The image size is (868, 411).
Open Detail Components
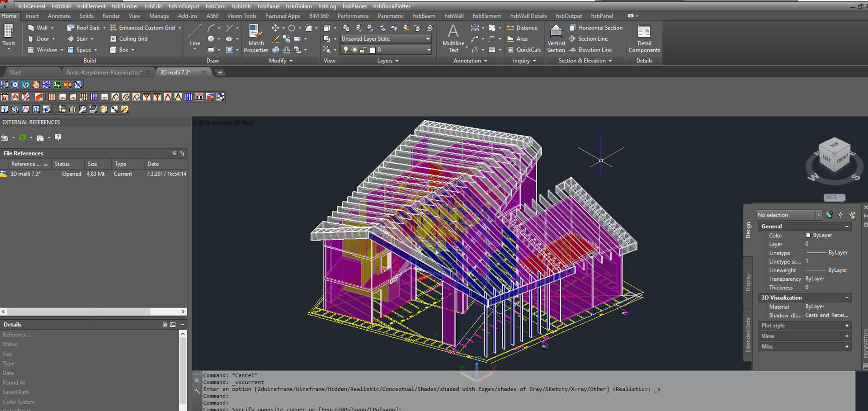pos(644,38)
